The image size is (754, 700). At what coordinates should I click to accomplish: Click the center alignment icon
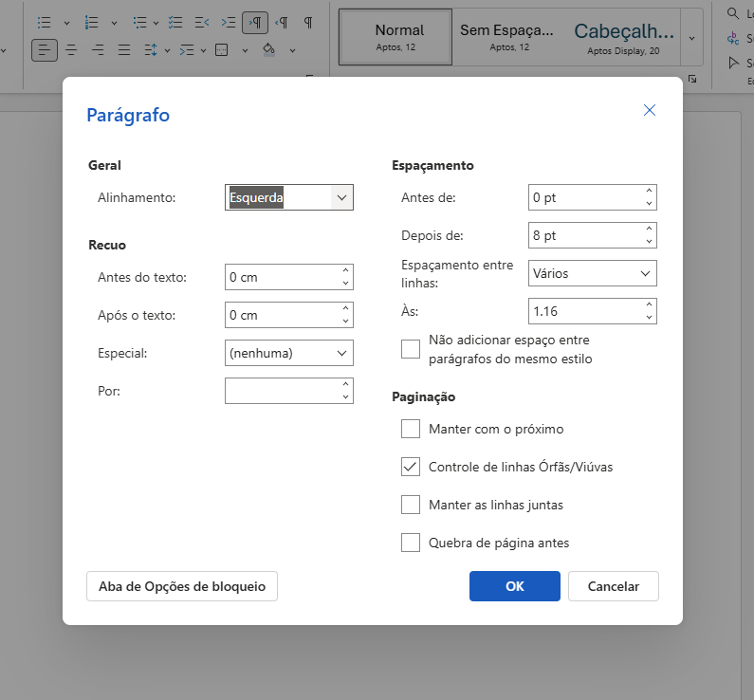point(71,50)
